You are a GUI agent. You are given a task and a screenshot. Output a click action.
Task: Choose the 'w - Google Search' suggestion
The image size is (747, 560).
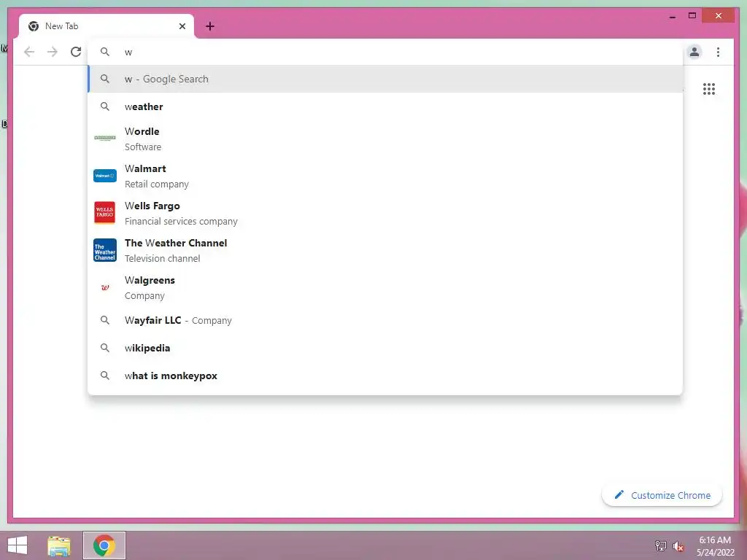coord(385,79)
